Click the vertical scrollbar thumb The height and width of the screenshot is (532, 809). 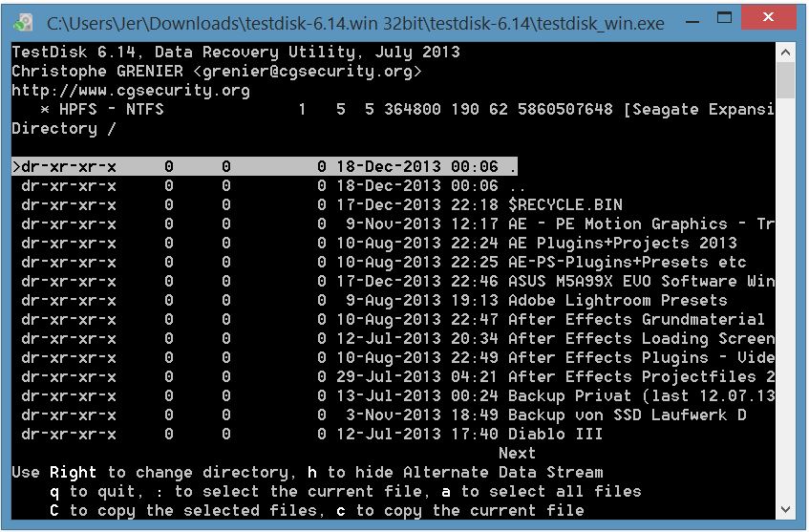point(785,80)
